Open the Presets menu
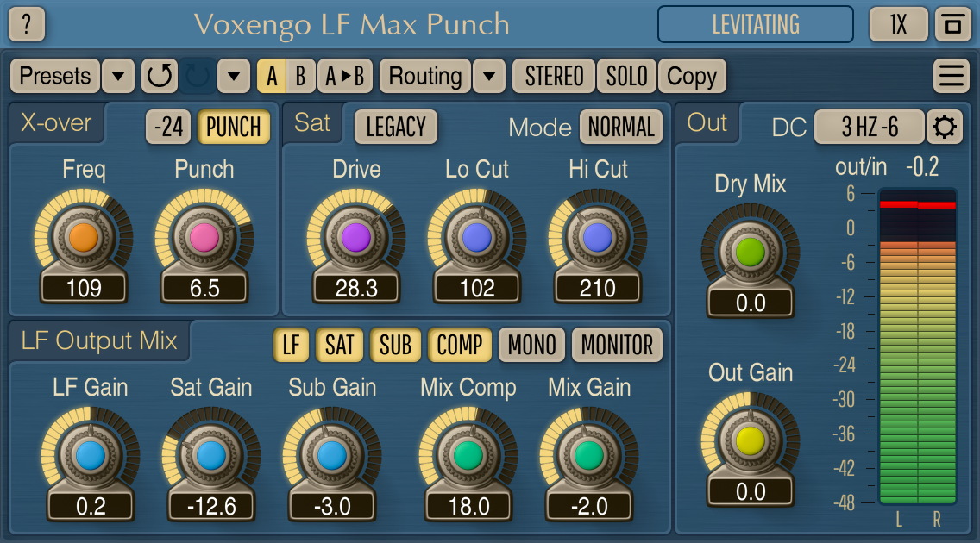The width and height of the screenshot is (980, 543). (55, 76)
